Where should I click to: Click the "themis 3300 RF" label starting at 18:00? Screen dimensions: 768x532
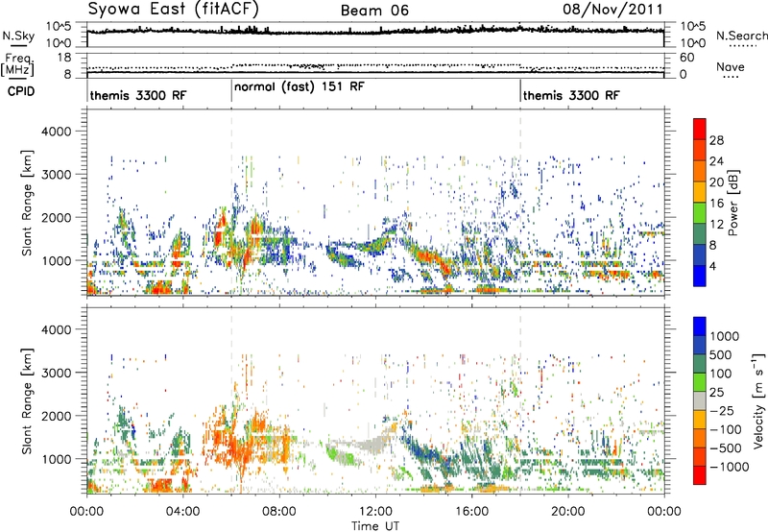(571, 95)
